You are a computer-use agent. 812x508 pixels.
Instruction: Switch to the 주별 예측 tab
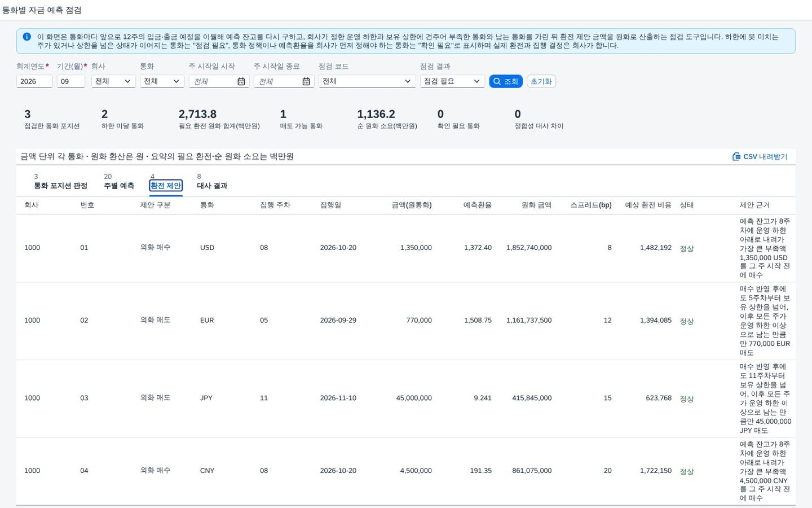[119, 186]
